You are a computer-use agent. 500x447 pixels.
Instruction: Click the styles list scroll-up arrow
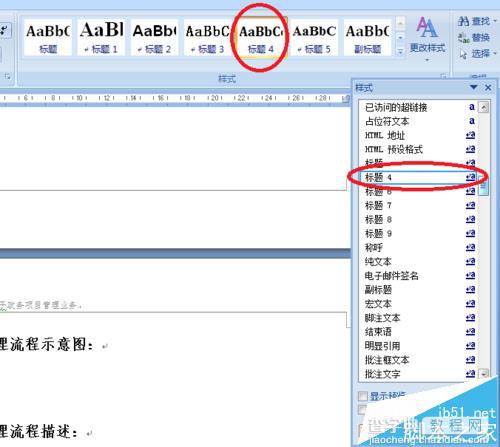(483, 107)
